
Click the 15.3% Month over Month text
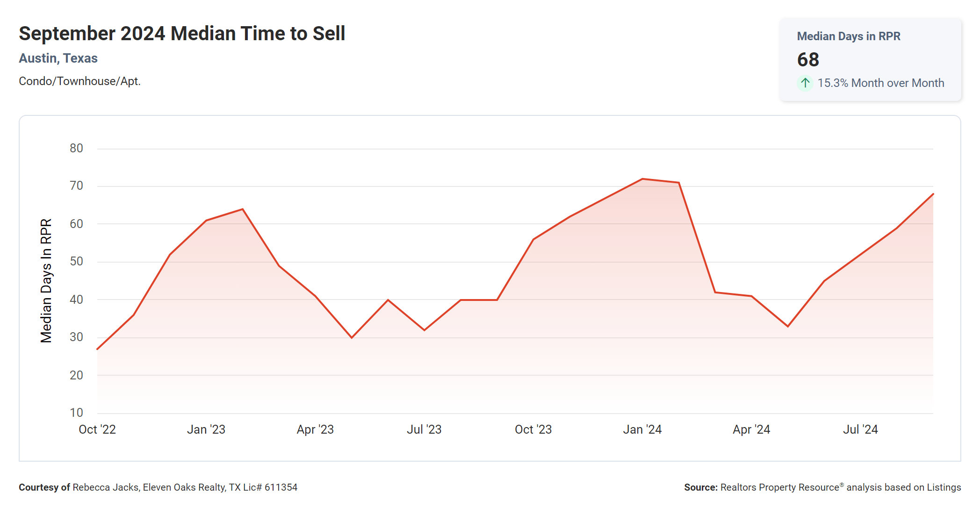pos(880,83)
